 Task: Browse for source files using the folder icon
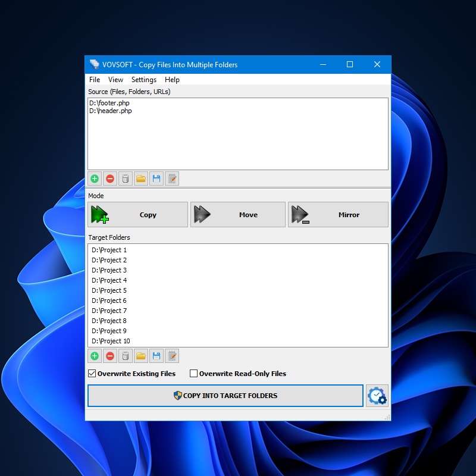point(141,178)
